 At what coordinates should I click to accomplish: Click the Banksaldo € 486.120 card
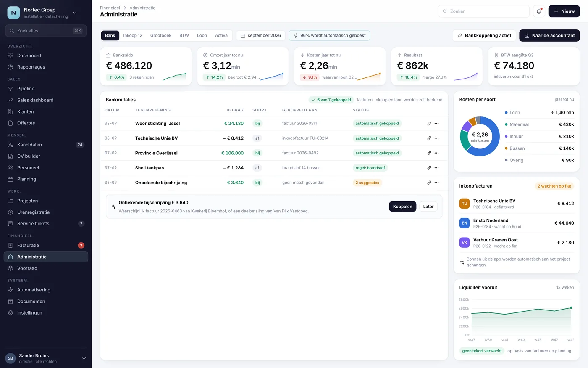point(146,66)
